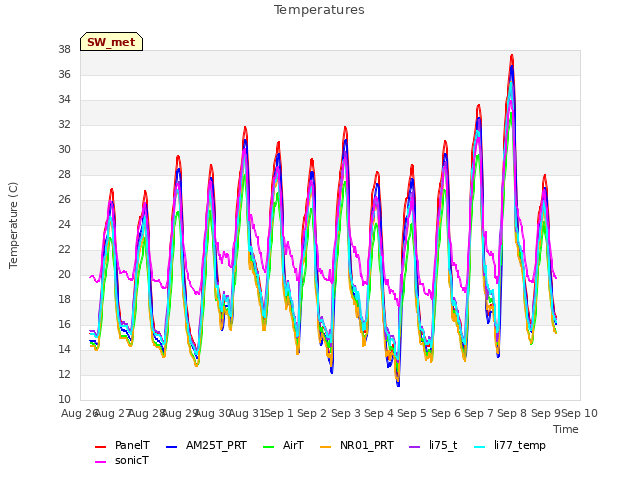640x480 pixels.
Task: Toggle the AirT legend entry
Action: [283, 445]
